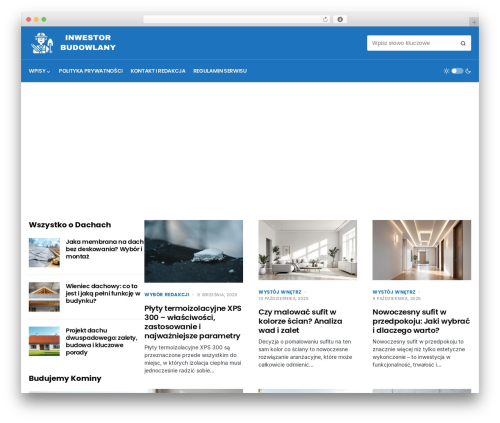Click the 'Budujemy Kominy' section heading
500x423 pixels.
[65, 379]
